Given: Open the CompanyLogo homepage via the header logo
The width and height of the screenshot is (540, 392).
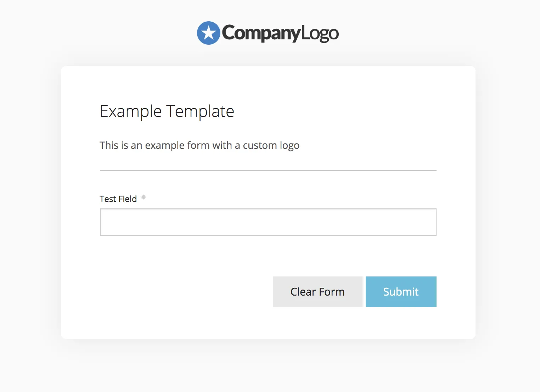Looking at the screenshot, I should (268, 33).
